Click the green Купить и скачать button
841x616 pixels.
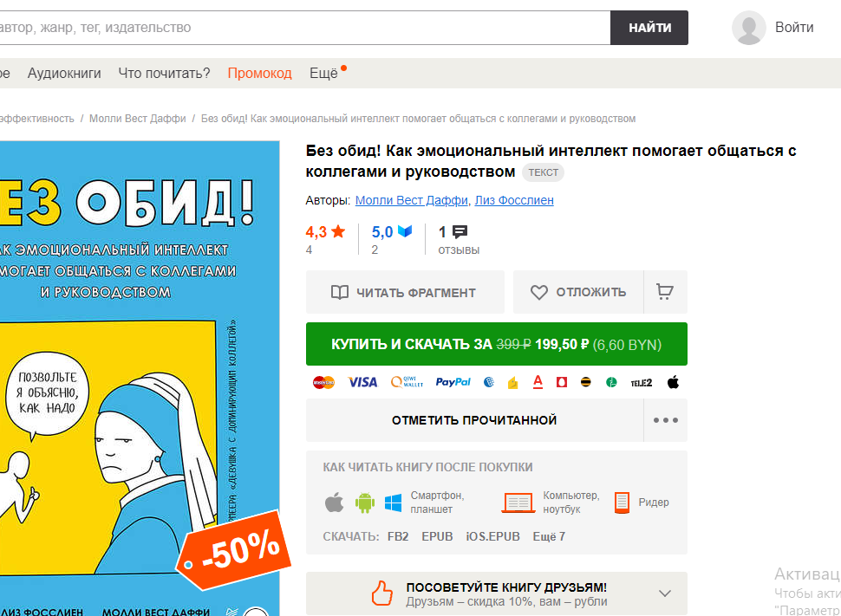(497, 344)
